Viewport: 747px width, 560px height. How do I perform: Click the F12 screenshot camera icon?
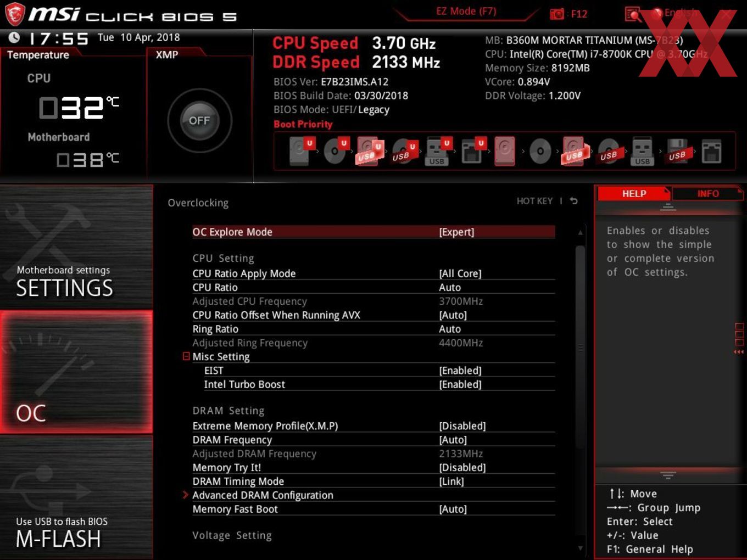[x=556, y=14]
